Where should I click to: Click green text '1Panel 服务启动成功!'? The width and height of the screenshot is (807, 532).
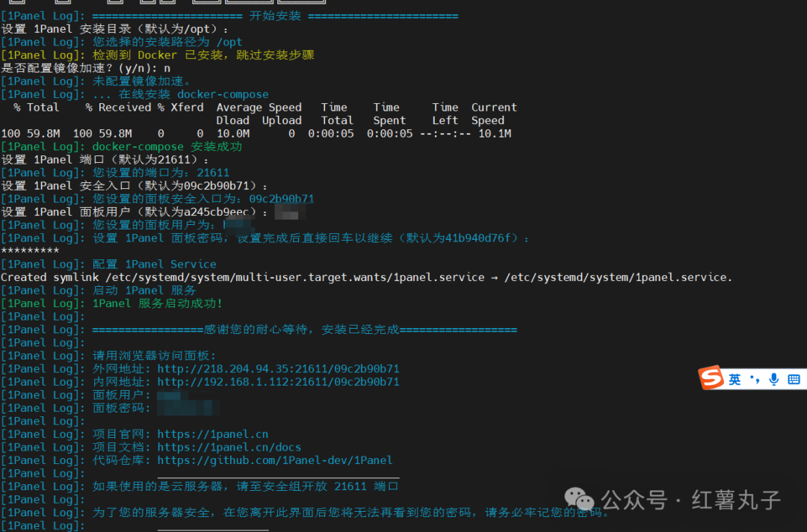tap(158, 303)
